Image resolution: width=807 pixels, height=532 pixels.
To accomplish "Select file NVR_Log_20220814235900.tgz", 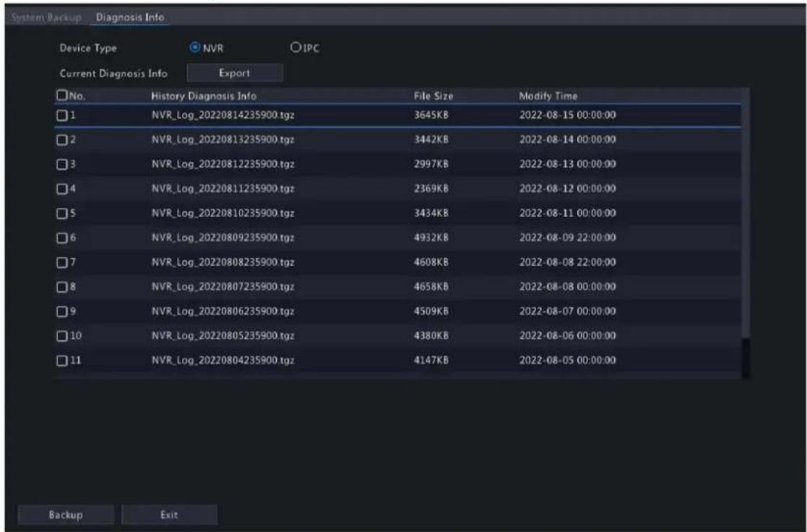I will pyautogui.click(x=223, y=115).
